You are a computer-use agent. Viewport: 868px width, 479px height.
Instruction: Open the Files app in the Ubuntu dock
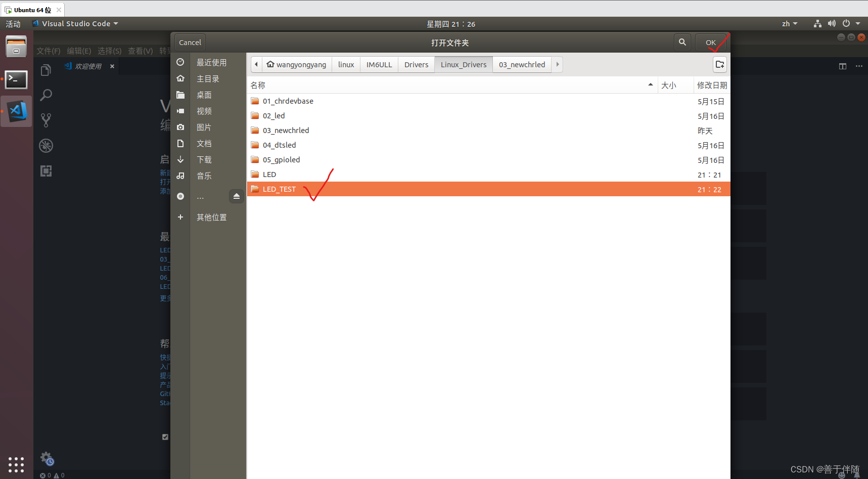click(x=16, y=47)
